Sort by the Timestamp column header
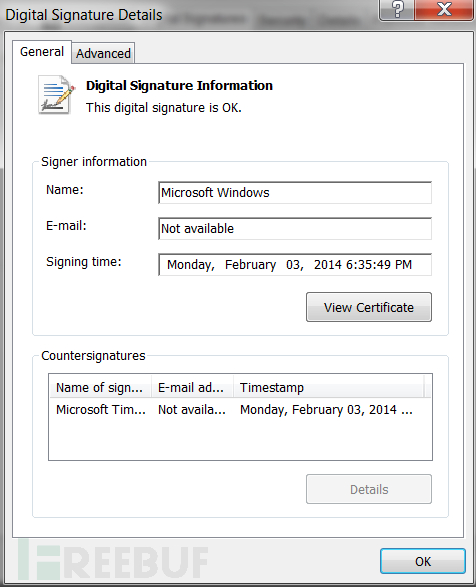 [329, 387]
